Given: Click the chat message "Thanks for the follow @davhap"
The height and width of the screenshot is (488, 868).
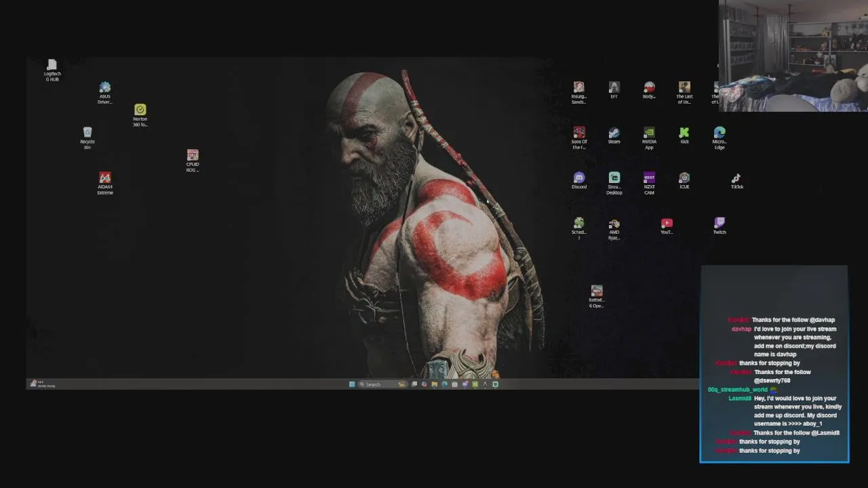Looking at the screenshot, I should (x=793, y=320).
